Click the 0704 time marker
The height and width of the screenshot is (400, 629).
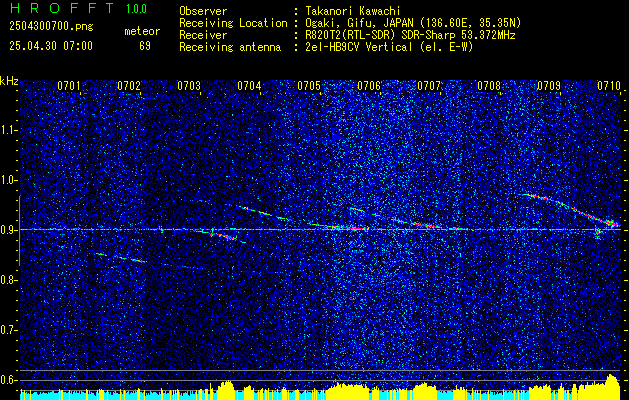(x=249, y=85)
